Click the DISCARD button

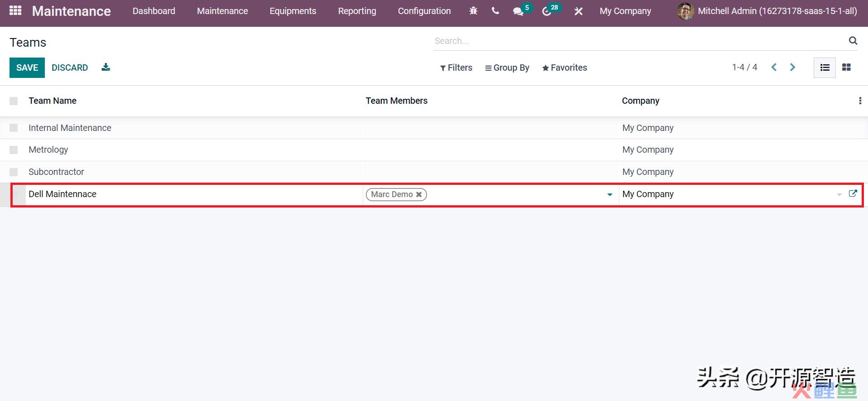(x=70, y=68)
